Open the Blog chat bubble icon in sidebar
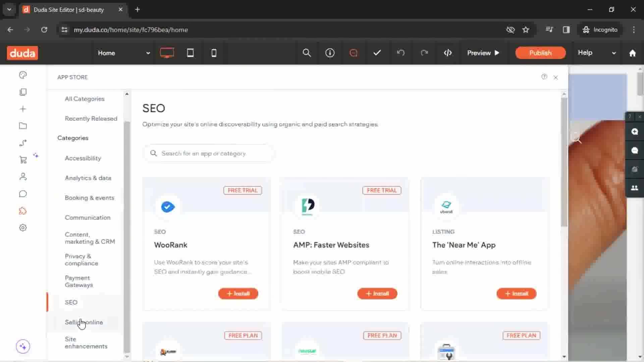Viewport: 644px width, 362px height. 23,194
